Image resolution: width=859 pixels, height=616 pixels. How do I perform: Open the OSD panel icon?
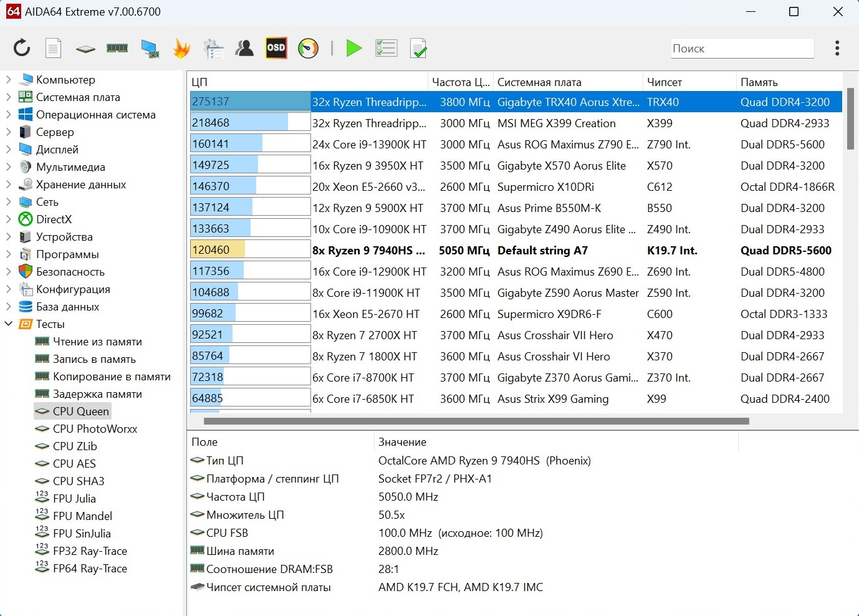pyautogui.click(x=276, y=48)
